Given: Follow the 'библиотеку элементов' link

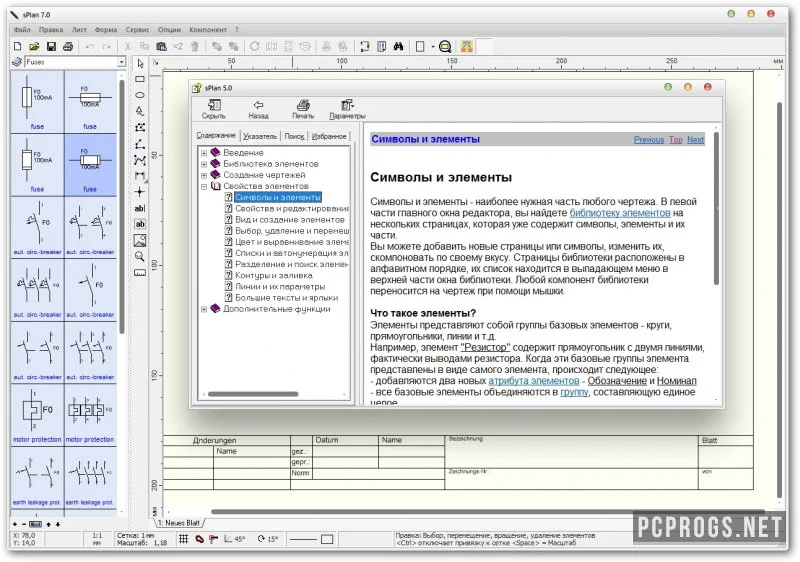Looking at the screenshot, I should 620,213.
